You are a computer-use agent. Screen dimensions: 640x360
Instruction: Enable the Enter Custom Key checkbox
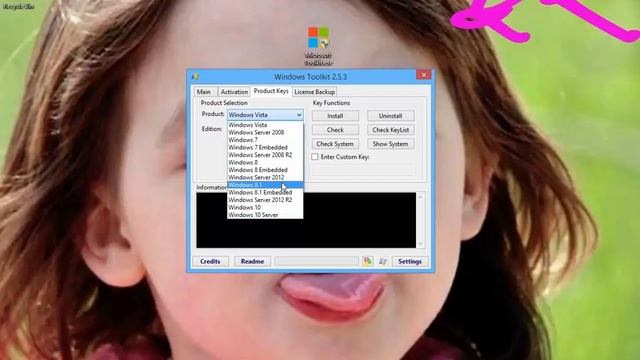tap(315, 157)
